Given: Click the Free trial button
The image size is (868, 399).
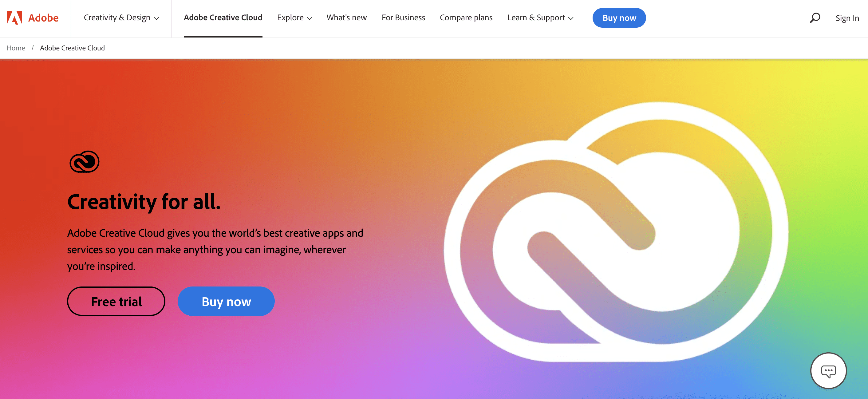Looking at the screenshot, I should tap(116, 301).
